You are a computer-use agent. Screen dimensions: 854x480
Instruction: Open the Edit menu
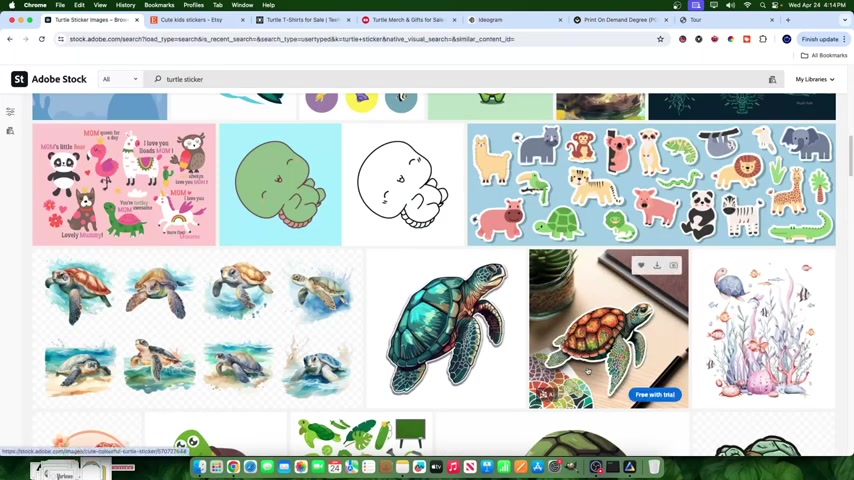pyautogui.click(x=79, y=5)
